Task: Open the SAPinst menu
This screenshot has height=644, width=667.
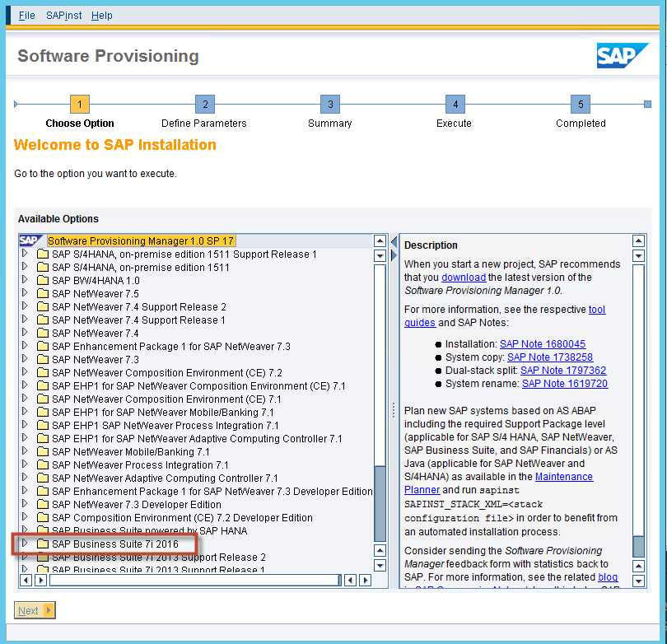Action: 63,16
